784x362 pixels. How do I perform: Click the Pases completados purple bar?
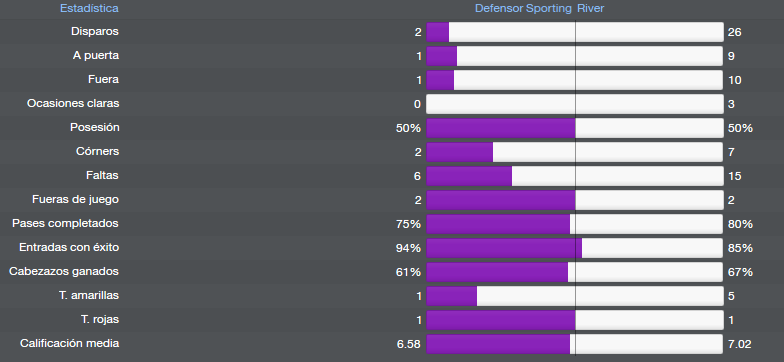pyautogui.click(x=498, y=224)
